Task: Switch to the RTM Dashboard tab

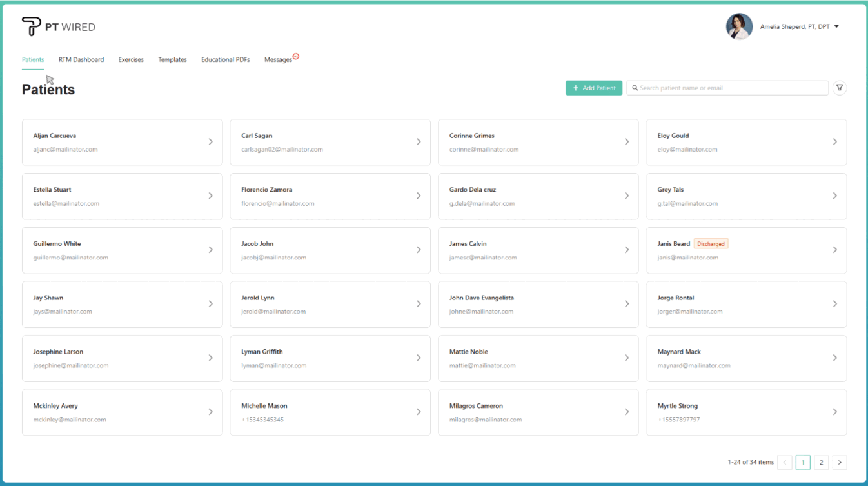Action: click(81, 59)
